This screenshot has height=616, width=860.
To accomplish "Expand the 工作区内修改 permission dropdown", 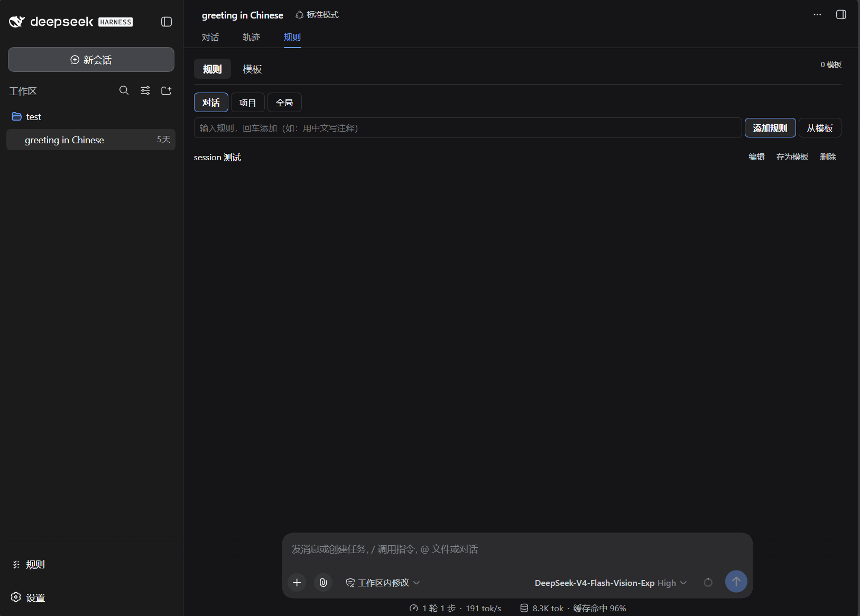I will tap(383, 583).
